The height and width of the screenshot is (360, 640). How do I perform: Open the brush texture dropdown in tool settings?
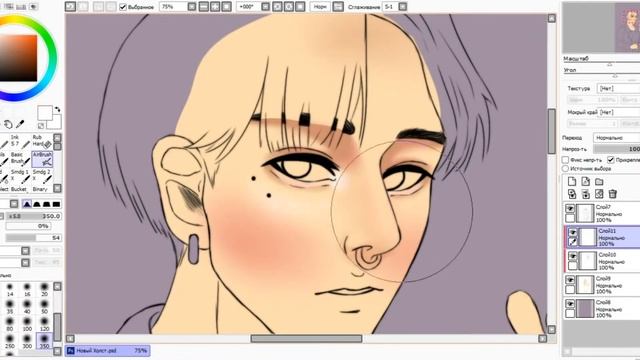(x=25, y=262)
